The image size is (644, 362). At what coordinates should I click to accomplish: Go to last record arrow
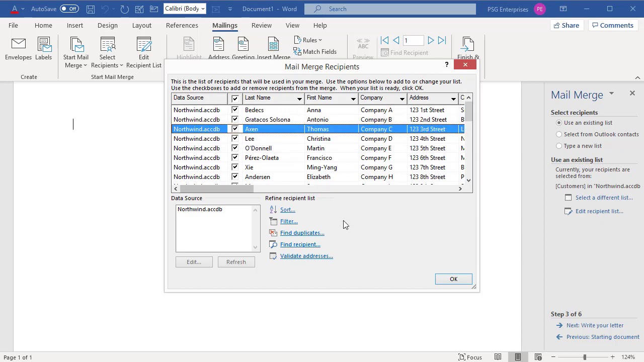(x=442, y=40)
